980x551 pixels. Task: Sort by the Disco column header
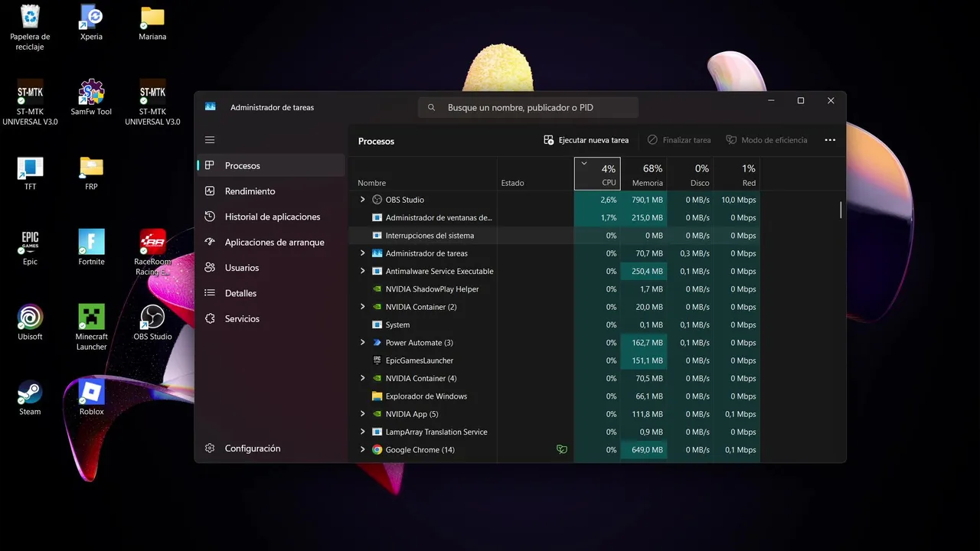coord(690,174)
